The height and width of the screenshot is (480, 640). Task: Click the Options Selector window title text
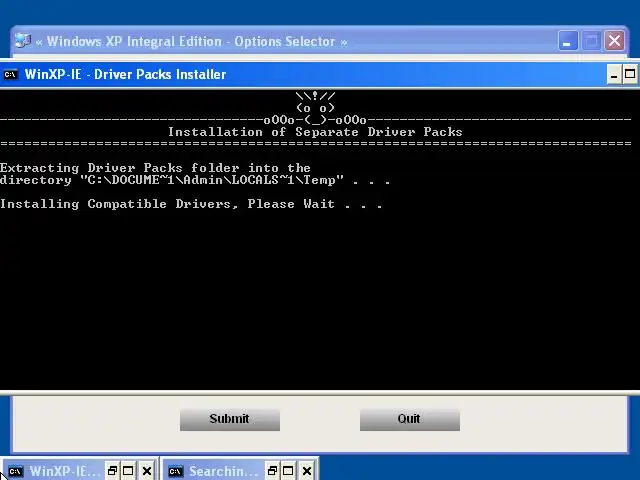coord(191,42)
